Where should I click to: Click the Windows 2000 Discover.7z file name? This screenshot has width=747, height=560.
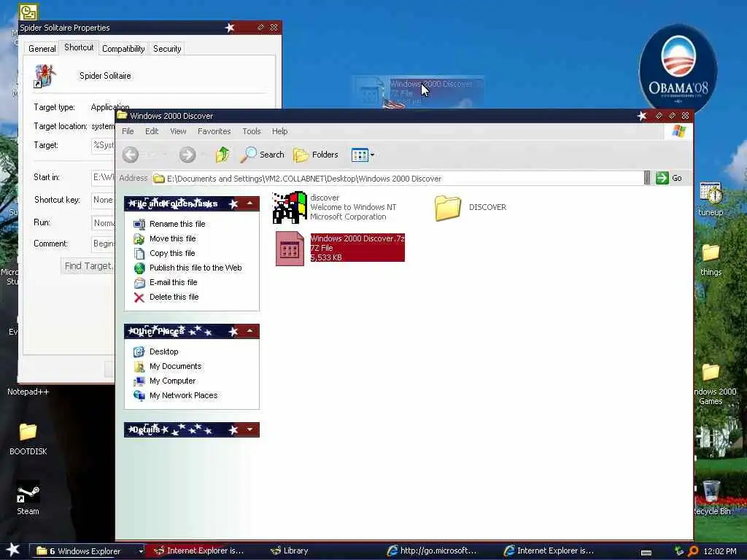[357, 238]
